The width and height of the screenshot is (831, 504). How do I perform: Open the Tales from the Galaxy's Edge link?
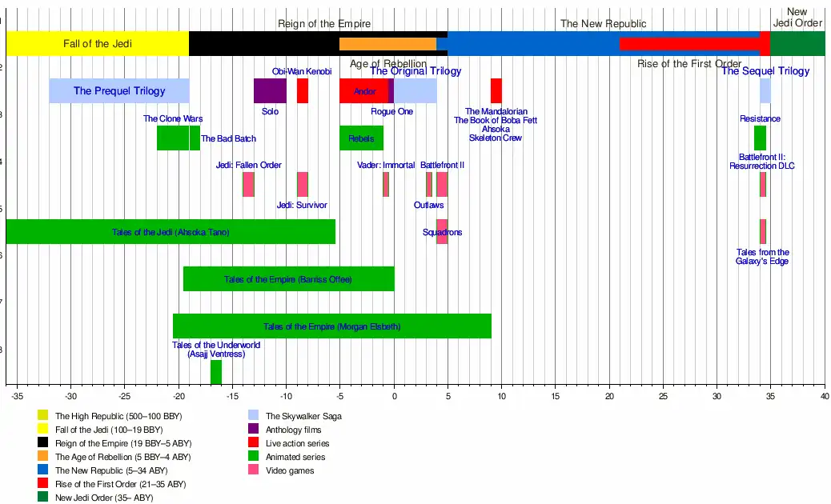(x=762, y=257)
